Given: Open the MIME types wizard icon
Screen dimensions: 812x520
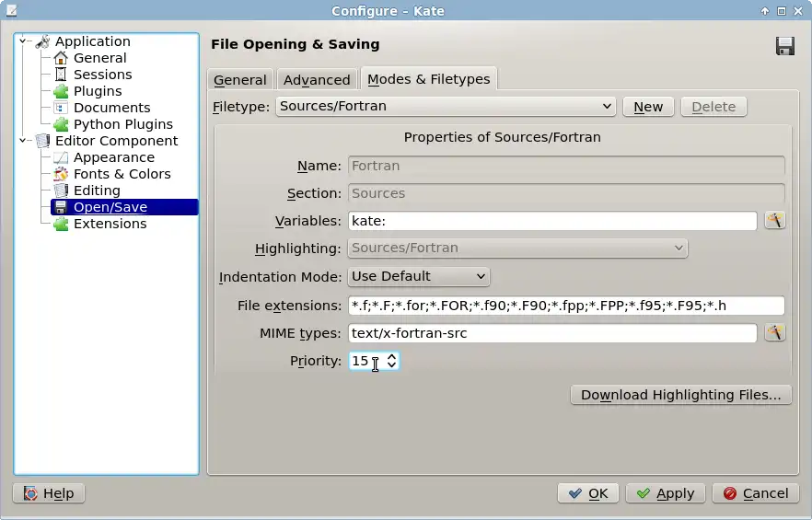Looking at the screenshot, I should [x=775, y=332].
